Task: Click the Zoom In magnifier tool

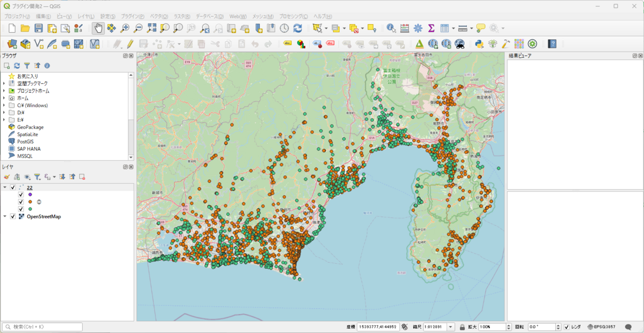Action: click(x=125, y=28)
